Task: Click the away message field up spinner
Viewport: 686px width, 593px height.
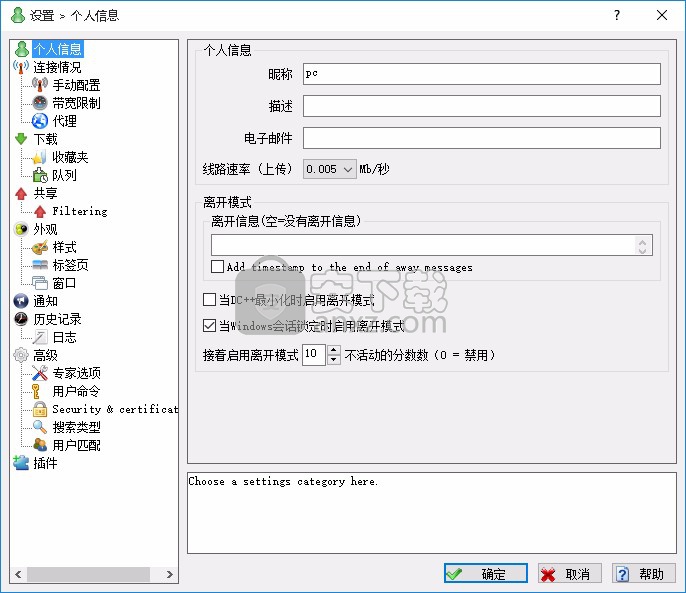Action: pyautogui.click(x=642, y=241)
